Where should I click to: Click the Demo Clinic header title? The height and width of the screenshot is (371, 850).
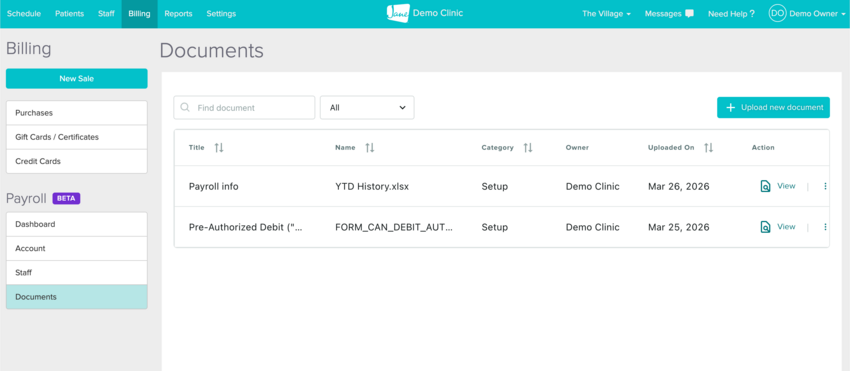[438, 13]
